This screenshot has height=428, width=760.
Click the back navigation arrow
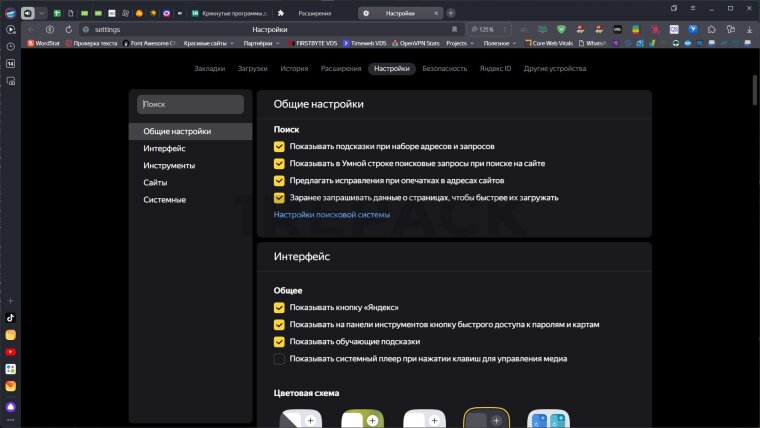(30, 30)
